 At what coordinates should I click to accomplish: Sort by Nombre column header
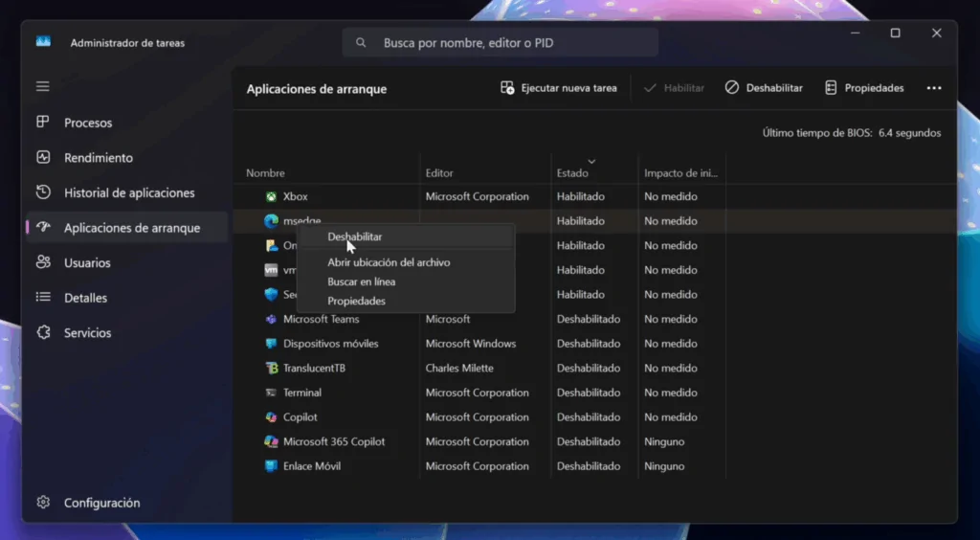[265, 173]
